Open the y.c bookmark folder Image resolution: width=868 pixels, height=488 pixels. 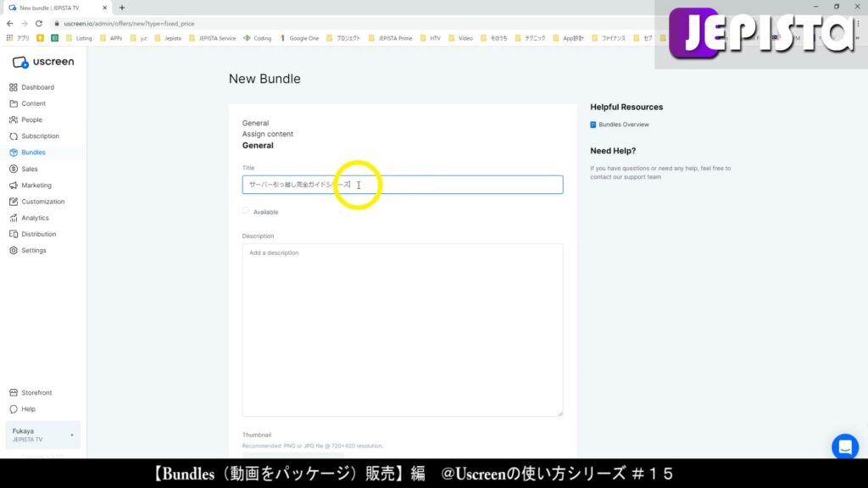coord(138,38)
